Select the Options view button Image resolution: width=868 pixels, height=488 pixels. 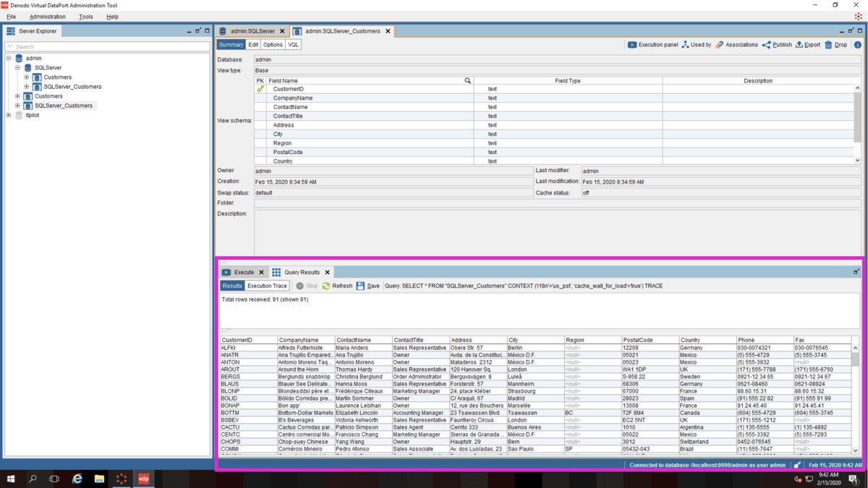(x=273, y=45)
